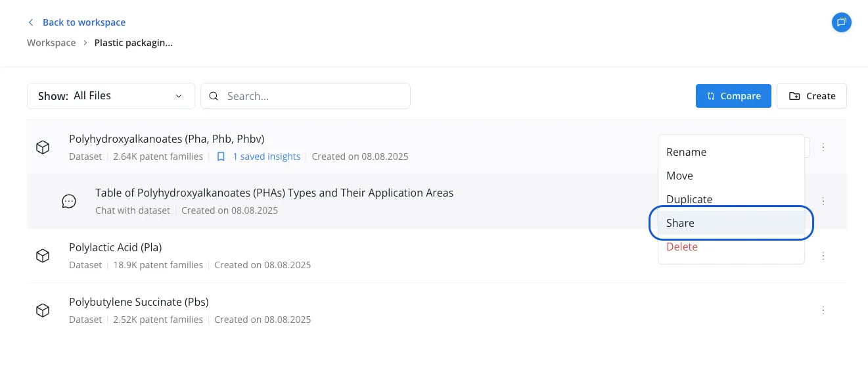Expand the Show All Files dropdown
This screenshot has width=868, height=382.
(111, 96)
